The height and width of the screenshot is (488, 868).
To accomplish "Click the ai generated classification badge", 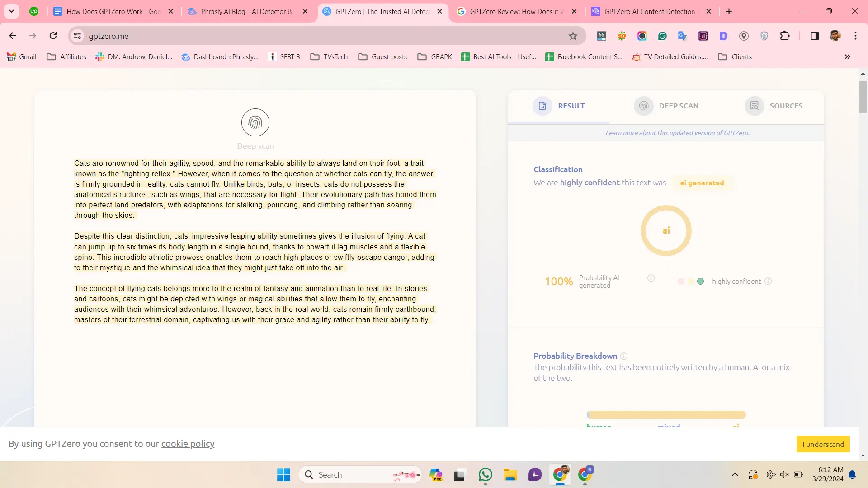I will (x=702, y=183).
